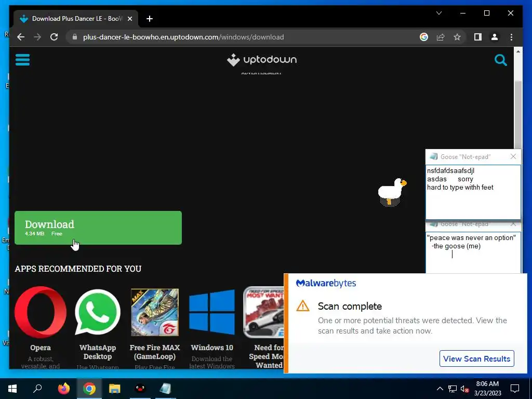Open the Chrome profile avatar

[495, 37]
